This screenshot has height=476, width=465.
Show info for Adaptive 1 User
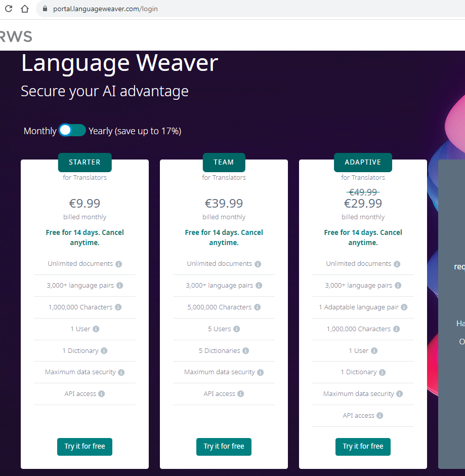point(374,351)
